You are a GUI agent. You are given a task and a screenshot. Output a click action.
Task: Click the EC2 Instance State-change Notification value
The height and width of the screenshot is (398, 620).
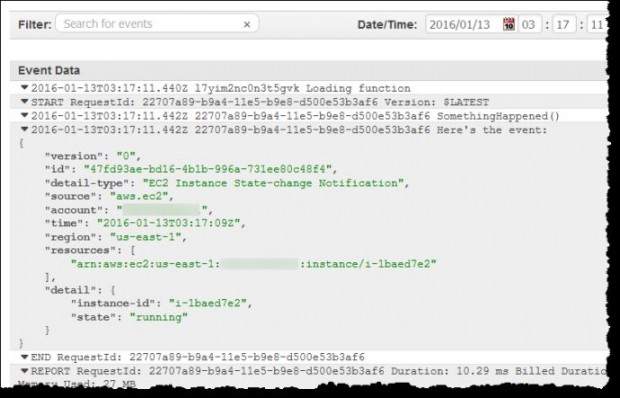click(x=272, y=183)
